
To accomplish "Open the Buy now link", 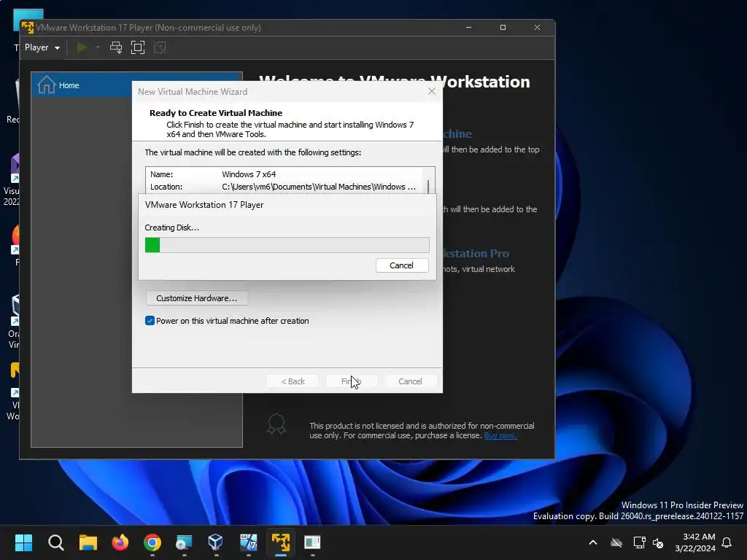I will (500, 436).
